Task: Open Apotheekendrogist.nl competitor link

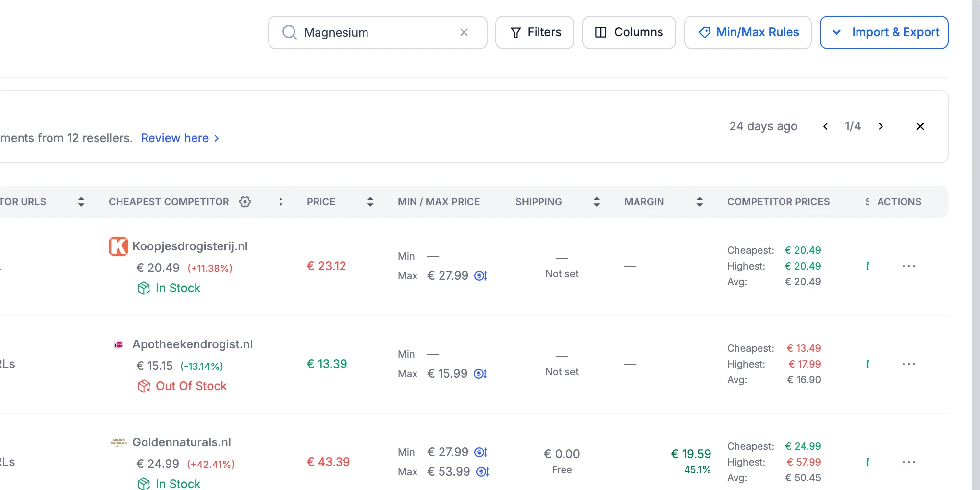Action: pyautogui.click(x=193, y=344)
